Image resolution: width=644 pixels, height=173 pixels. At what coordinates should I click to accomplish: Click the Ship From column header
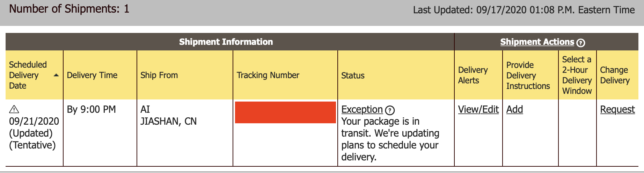click(x=185, y=75)
